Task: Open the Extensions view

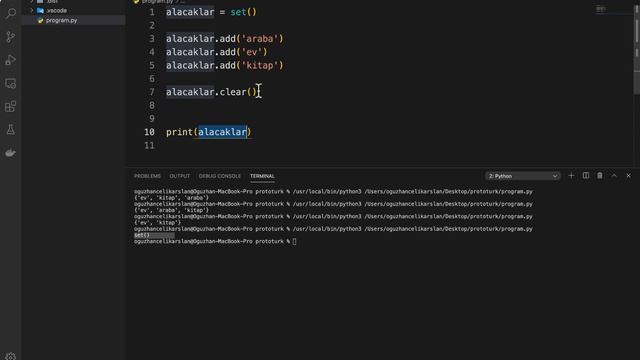Action: click(x=11, y=107)
